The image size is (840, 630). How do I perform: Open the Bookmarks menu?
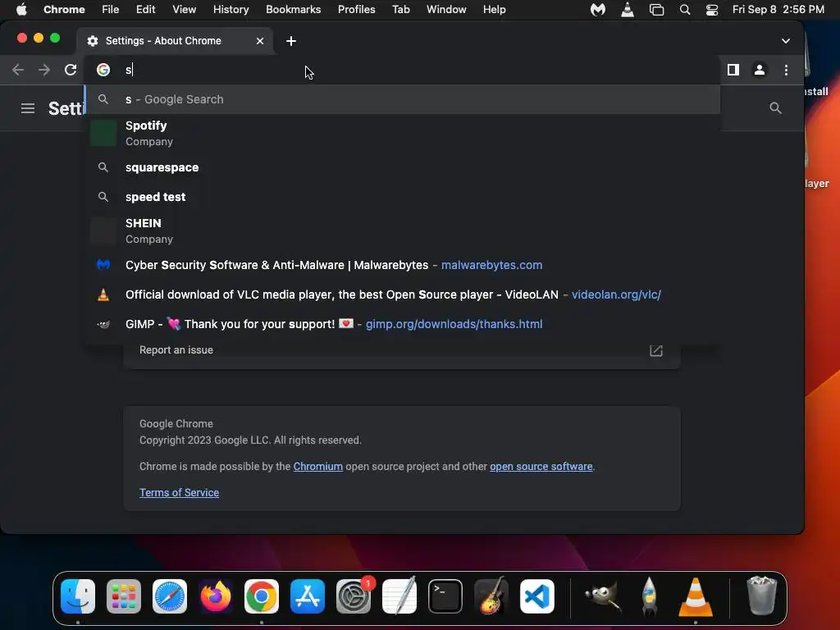click(x=293, y=9)
